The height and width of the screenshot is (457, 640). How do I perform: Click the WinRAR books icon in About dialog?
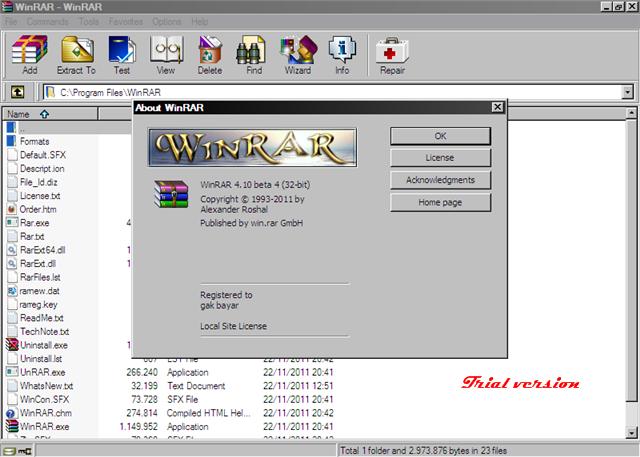click(x=171, y=194)
